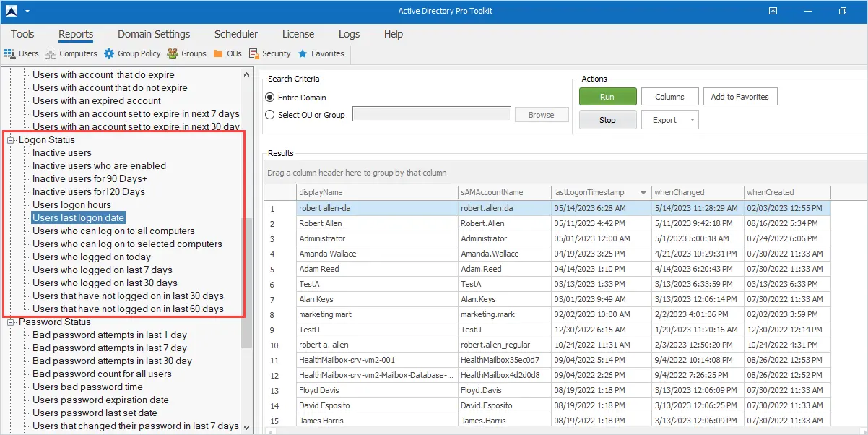868x435 pixels.
Task: Select 'Inactive users who are enabled' report
Action: 99,165
